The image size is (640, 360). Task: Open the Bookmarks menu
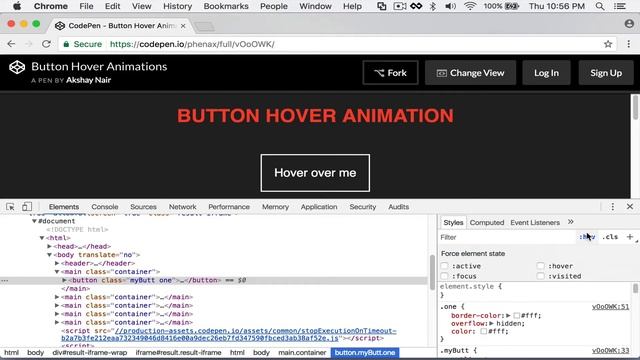(226, 6)
